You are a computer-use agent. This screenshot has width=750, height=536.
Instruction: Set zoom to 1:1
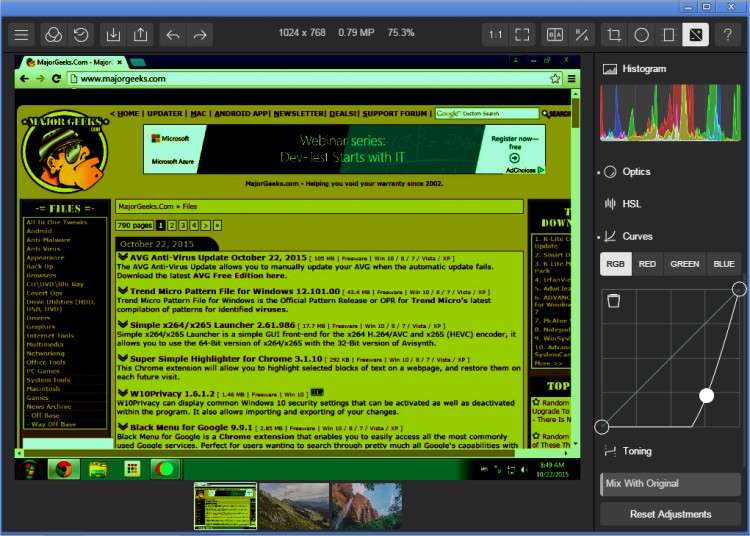point(496,34)
